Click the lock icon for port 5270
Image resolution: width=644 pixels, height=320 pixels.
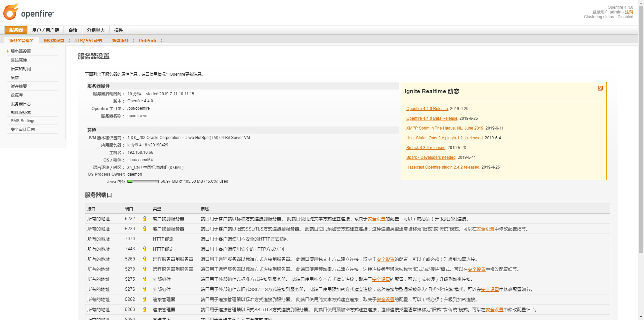pos(145,269)
